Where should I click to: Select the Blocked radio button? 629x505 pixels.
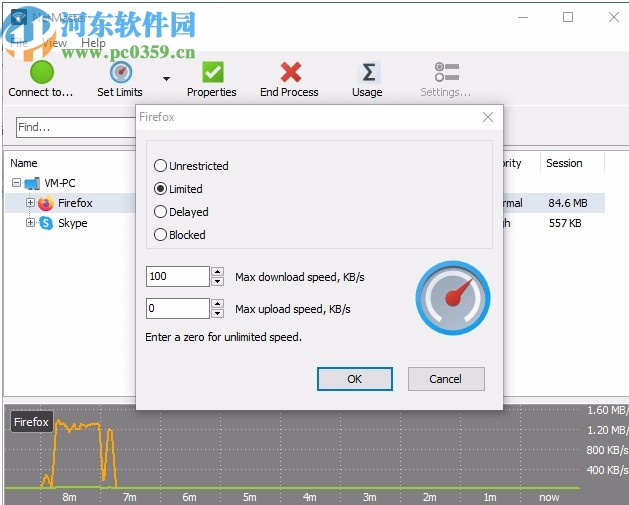pos(160,234)
